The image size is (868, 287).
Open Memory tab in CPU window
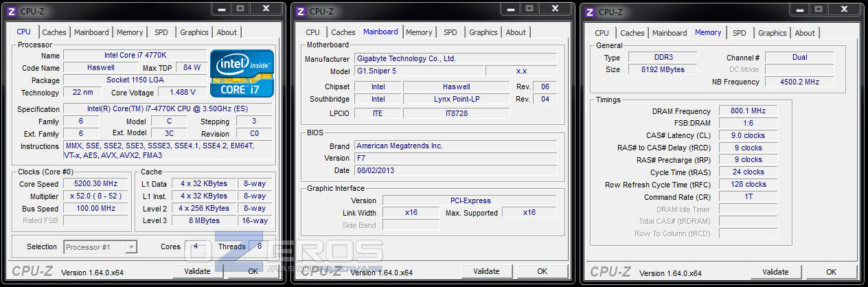[130, 32]
